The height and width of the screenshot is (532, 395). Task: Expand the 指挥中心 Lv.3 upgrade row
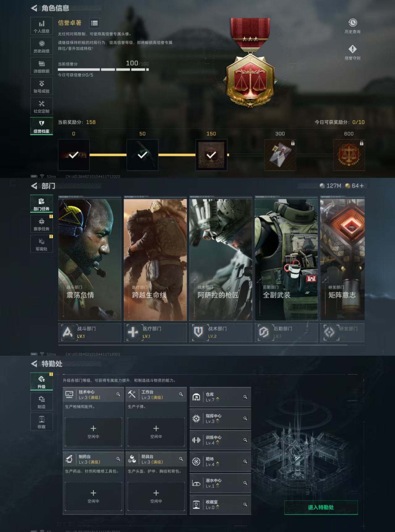pyautogui.click(x=220, y=419)
